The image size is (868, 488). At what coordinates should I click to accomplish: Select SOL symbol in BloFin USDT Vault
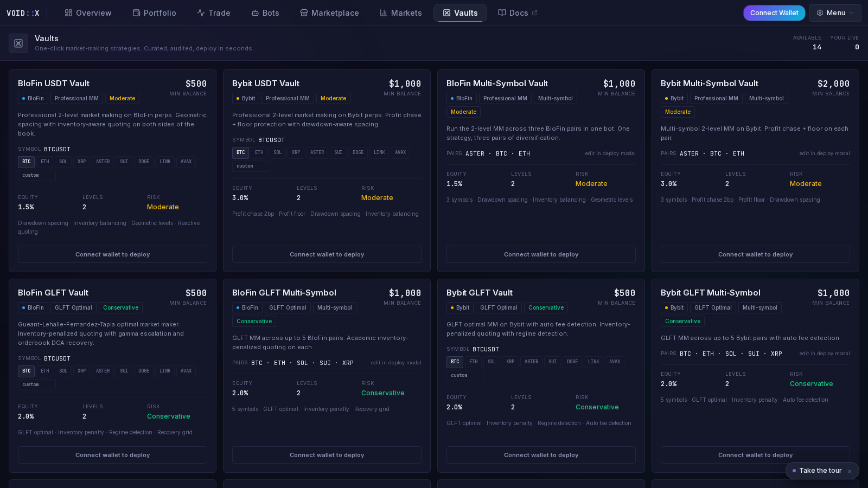(63, 162)
